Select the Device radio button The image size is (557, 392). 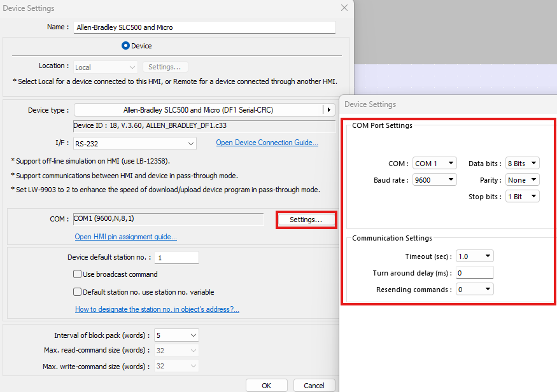pos(125,46)
